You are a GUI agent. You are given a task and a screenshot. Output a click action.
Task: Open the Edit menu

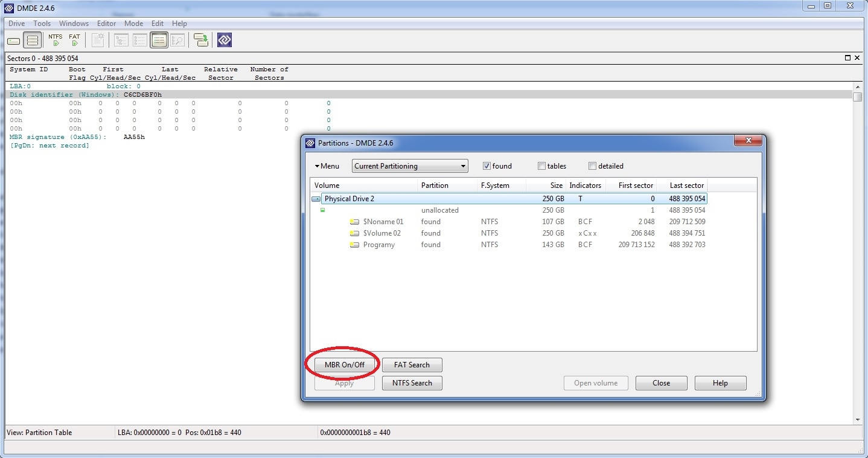pos(158,24)
